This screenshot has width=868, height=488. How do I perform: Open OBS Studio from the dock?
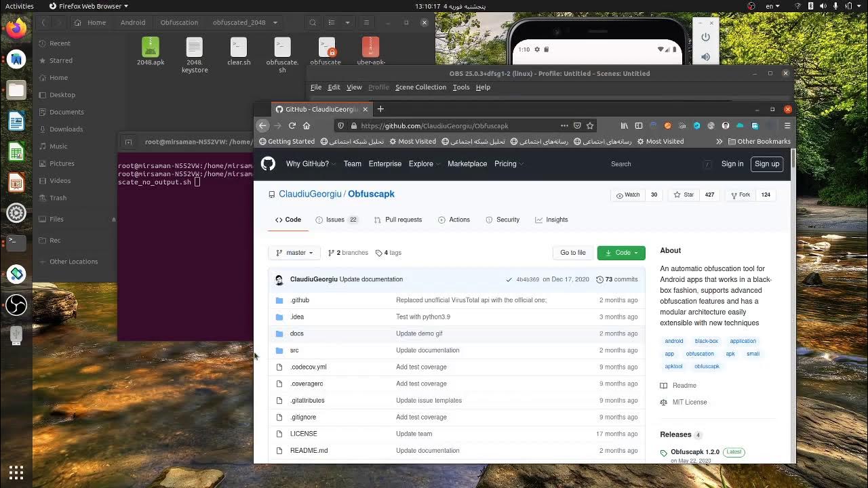point(16,304)
